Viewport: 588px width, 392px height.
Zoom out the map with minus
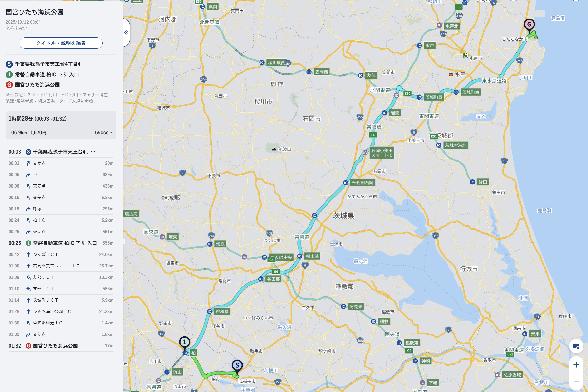point(576,382)
